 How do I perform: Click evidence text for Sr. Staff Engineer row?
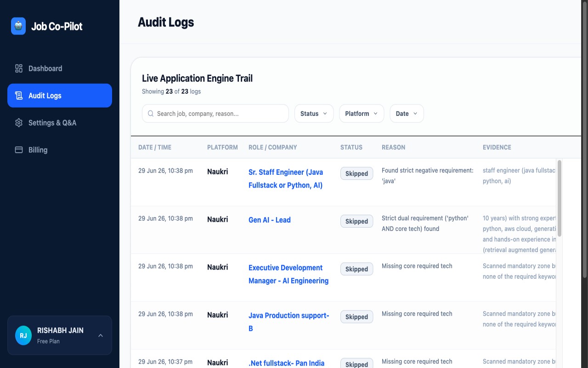tap(519, 176)
